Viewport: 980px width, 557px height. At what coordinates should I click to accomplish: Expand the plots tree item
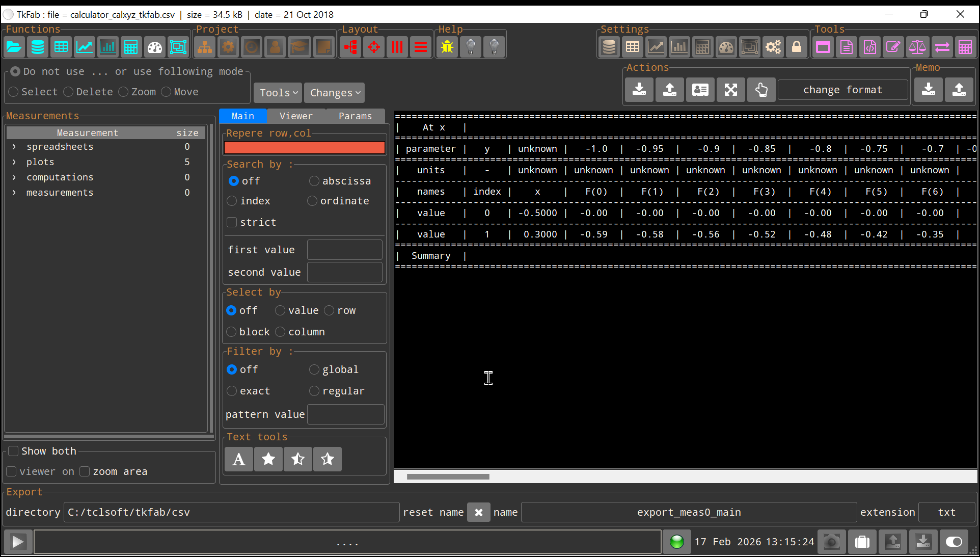coord(14,162)
